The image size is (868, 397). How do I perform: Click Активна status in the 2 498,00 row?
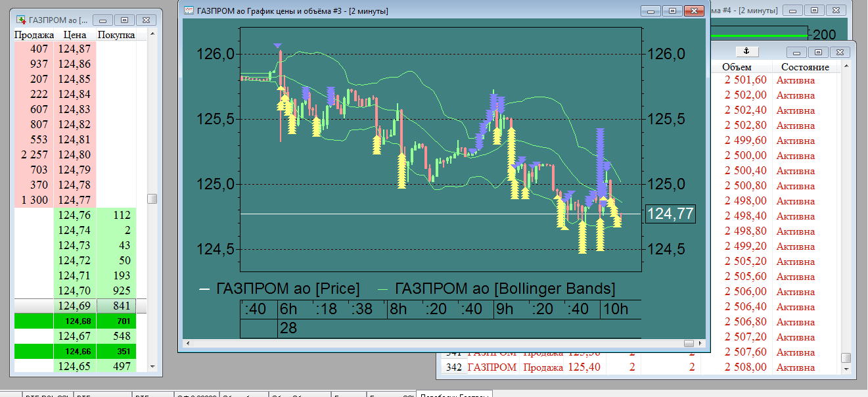tap(795, 201)
